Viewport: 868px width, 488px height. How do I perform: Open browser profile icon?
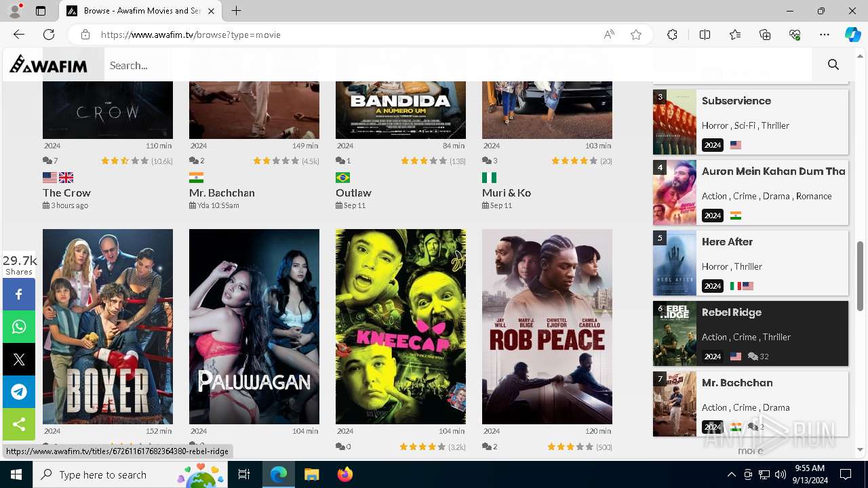15,11
